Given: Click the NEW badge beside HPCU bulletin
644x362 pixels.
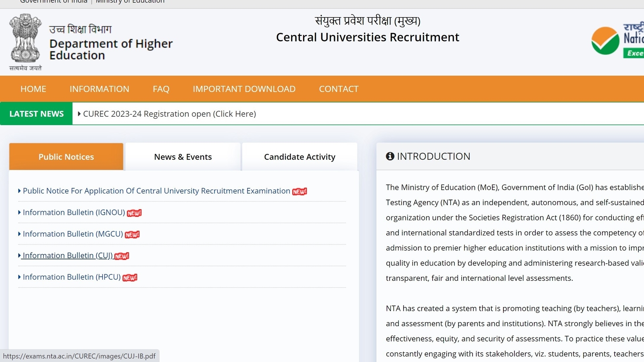Looking at the screenshot, I should point(130,278).
